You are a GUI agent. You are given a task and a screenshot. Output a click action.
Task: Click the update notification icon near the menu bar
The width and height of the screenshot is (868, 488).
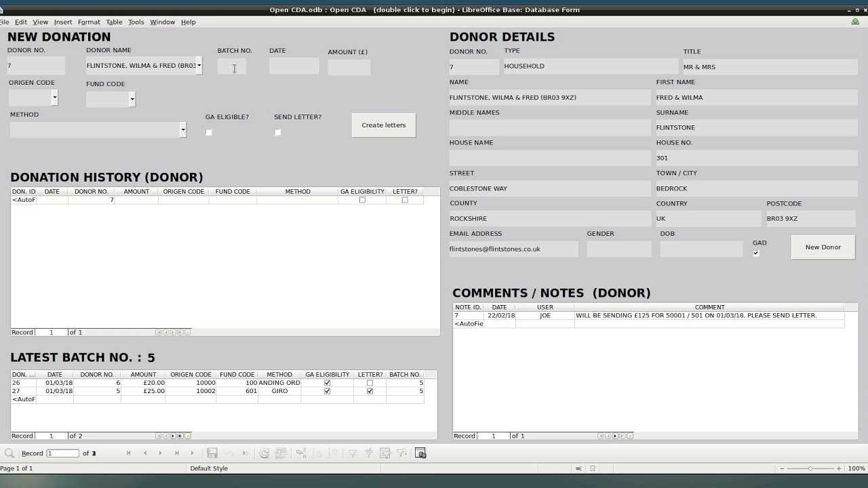point(856,22)
